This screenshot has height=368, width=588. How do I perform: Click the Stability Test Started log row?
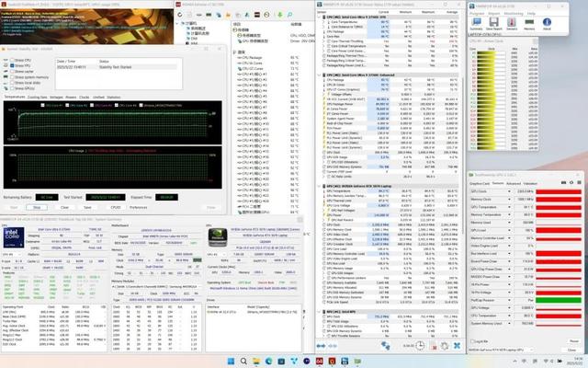(x=116, y=67)
